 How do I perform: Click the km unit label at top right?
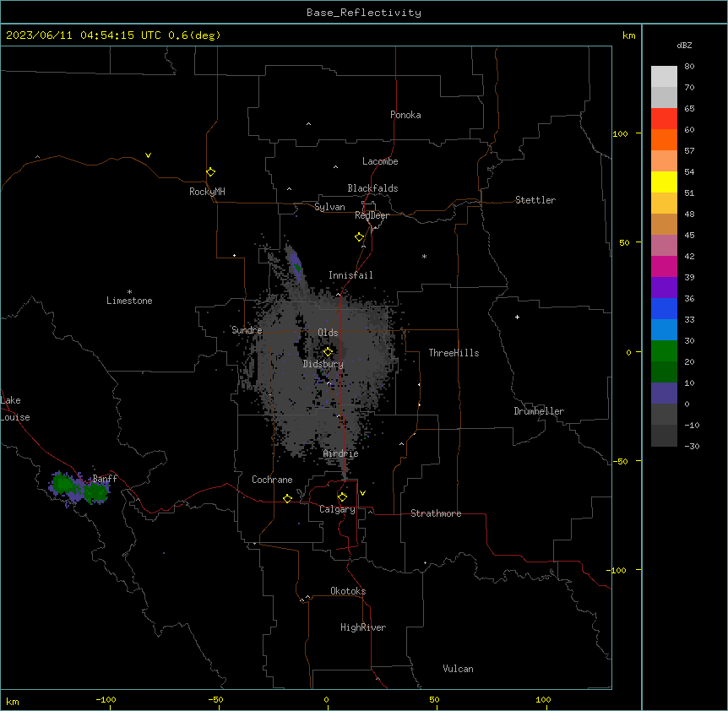coord(629,35)
